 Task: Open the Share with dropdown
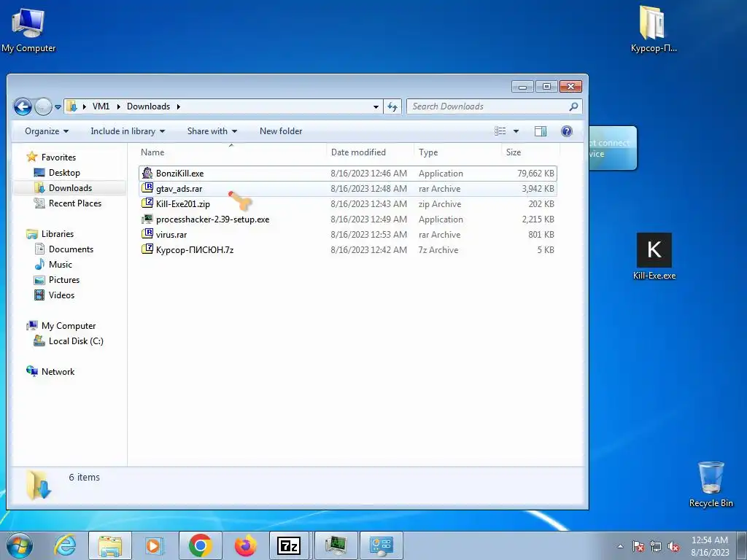(212, 131)
